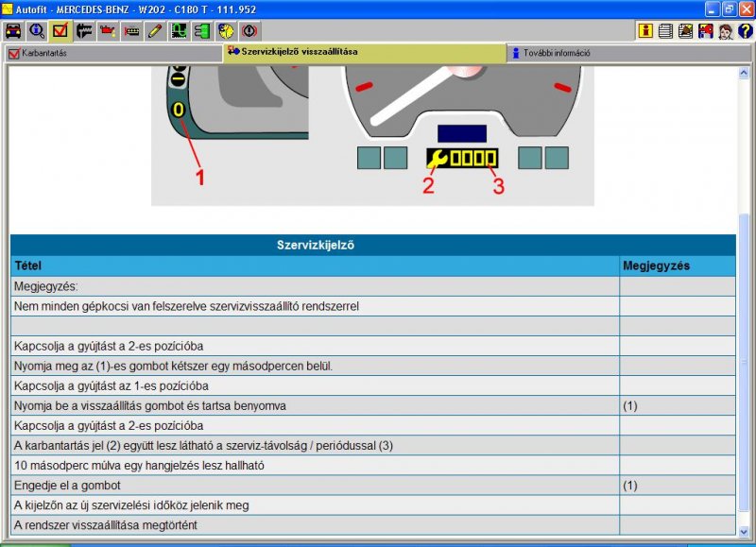Close the Autofit window
The width and height of the screenshot is (756, 547).
click(747, 9)
